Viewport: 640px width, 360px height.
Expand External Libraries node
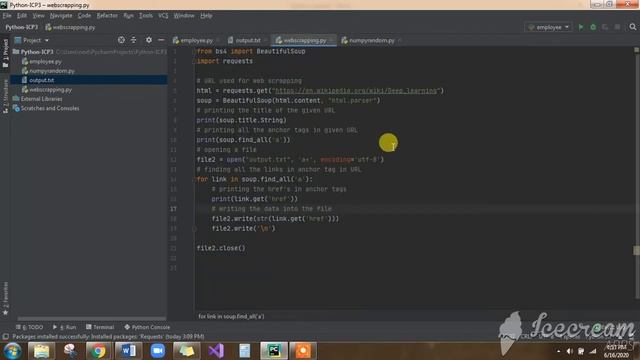click(x=41, y=99)
